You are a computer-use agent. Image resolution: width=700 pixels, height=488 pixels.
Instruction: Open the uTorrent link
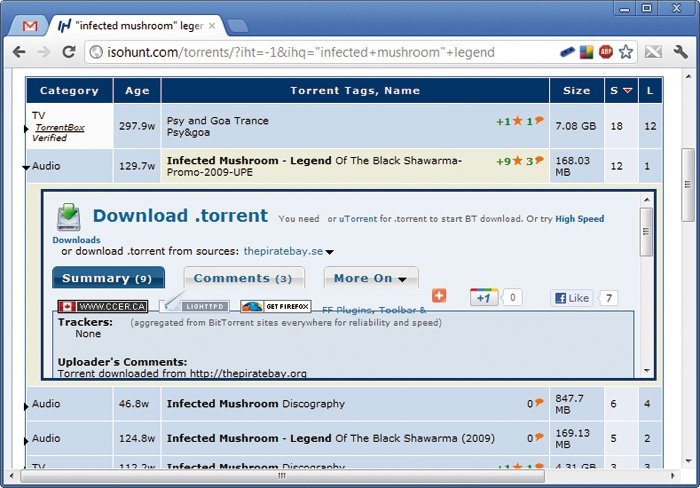coord(358,219)
